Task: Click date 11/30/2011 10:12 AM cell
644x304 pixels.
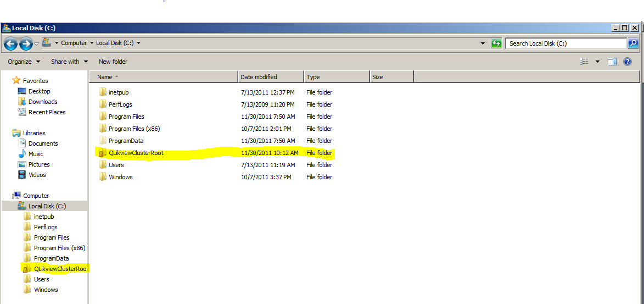Action: 270,153
